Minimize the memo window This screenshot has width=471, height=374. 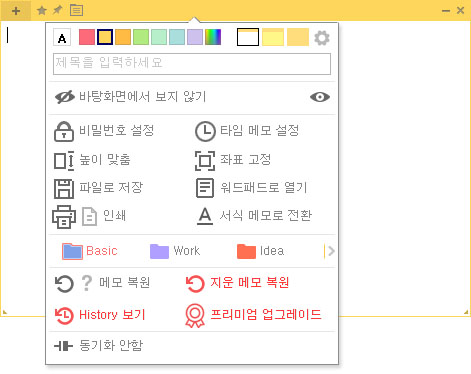[446, 11]
